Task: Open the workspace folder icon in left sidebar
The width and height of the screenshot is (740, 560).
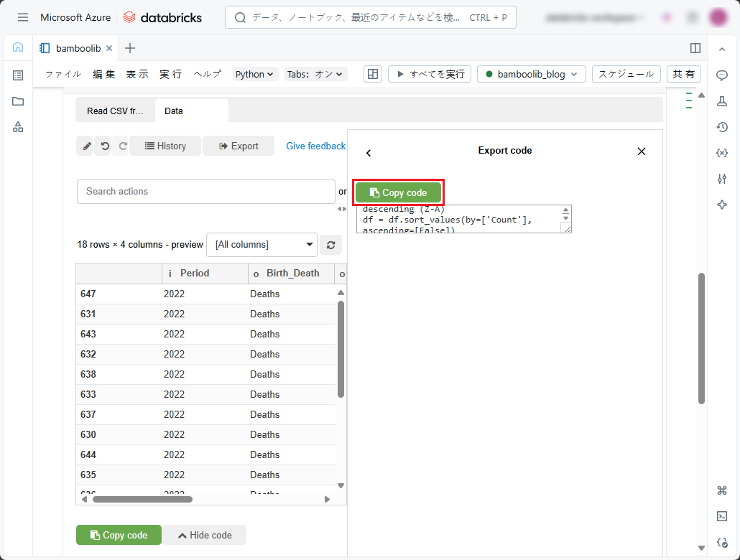Action: pos(18,101)
